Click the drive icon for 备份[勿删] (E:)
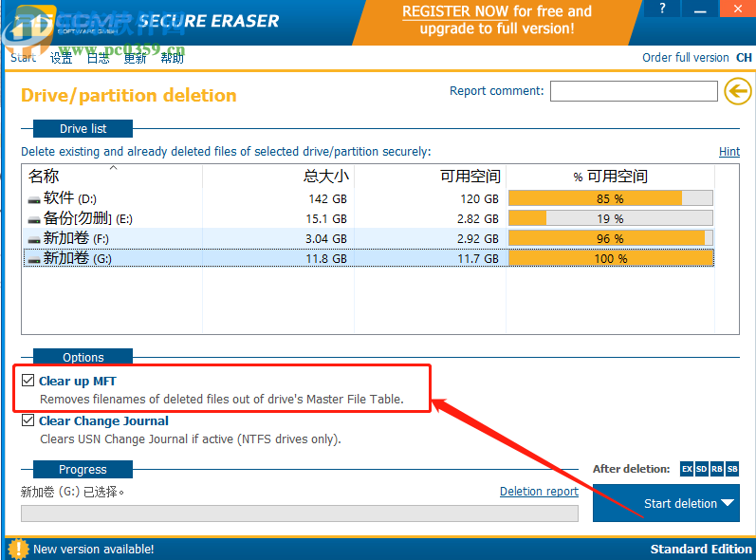The width and height of the screenshot is (756, 560). (34, 220)
